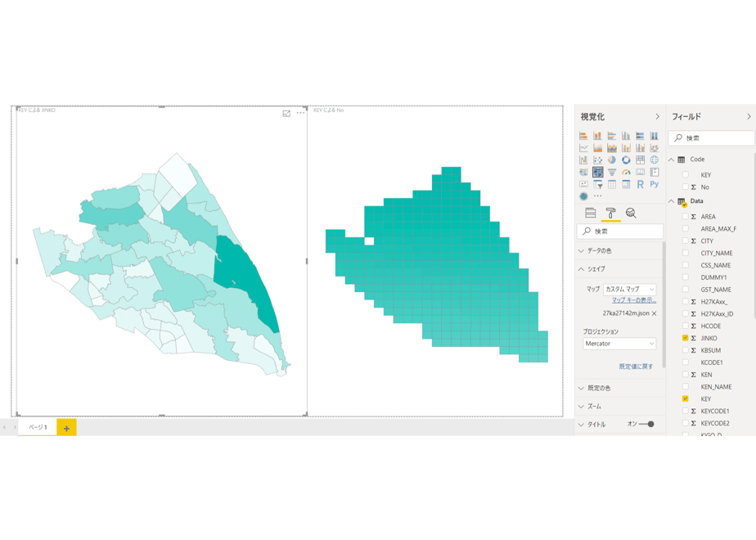Turn off the タイトル toggle switch

[x=646, y=425]
